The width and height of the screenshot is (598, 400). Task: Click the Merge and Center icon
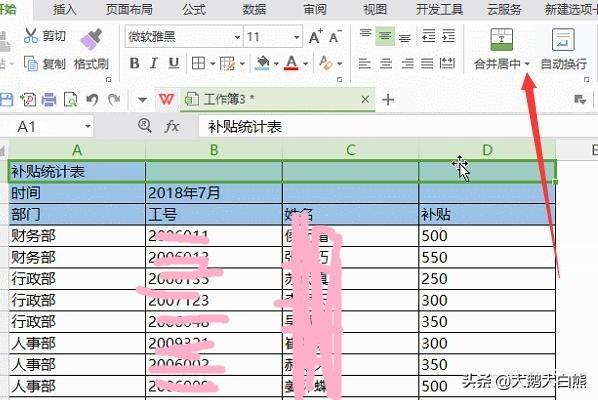click(x=502, y=40)
